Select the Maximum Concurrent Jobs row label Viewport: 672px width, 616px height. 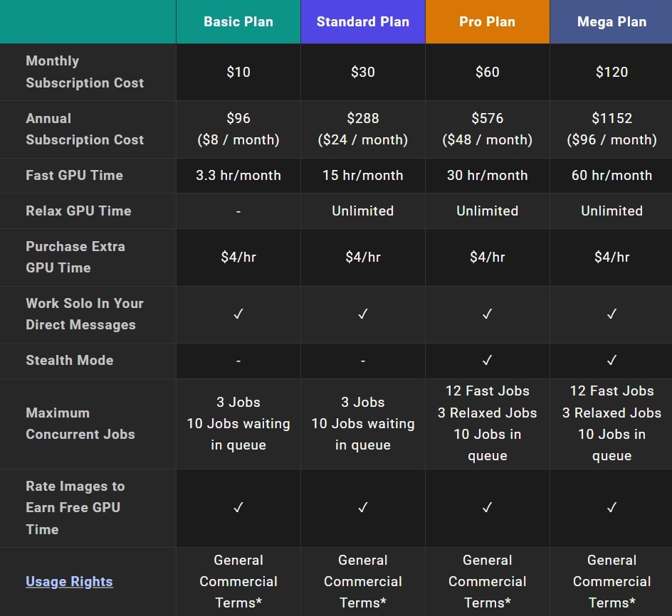tap(80, 423)
